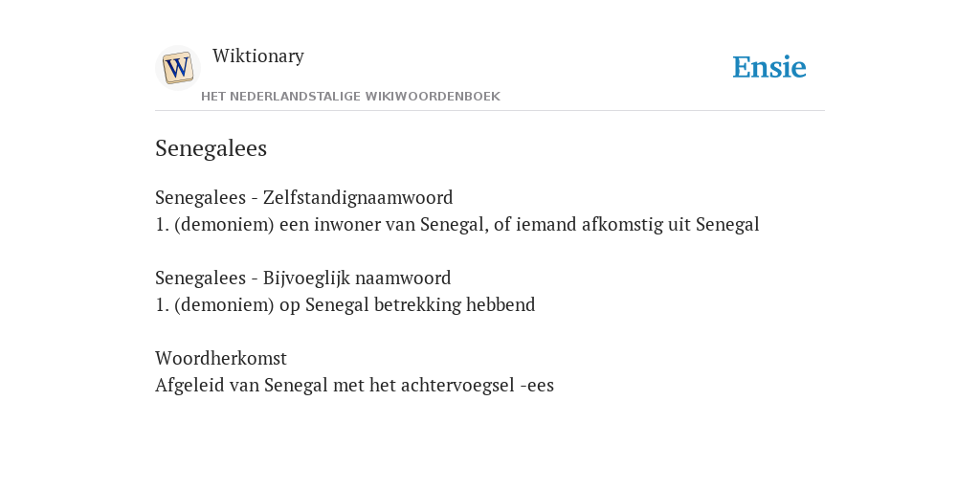The image size is (980, 490).
Task: Open the Ensie logo link
Action: [x=769, y=67]
